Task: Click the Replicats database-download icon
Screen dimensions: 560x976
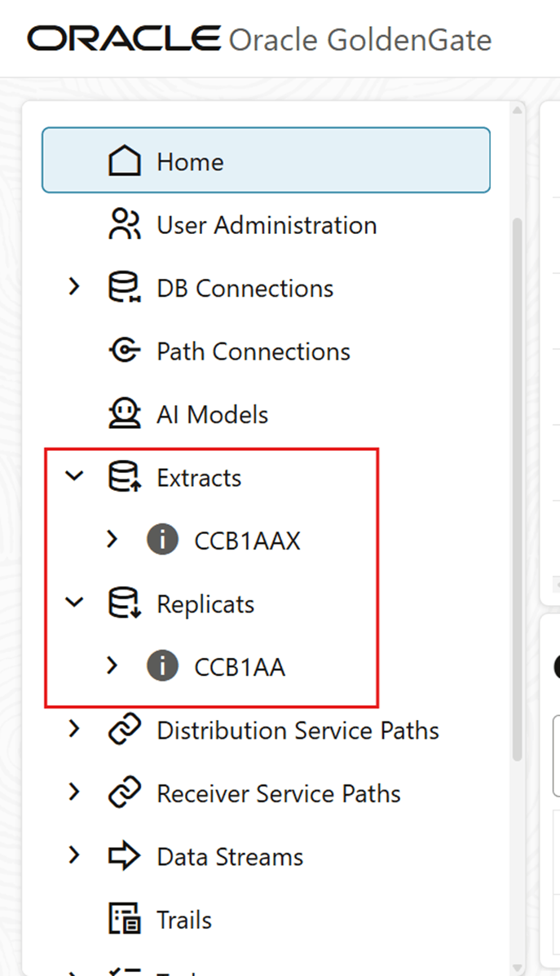Action: 123,603
